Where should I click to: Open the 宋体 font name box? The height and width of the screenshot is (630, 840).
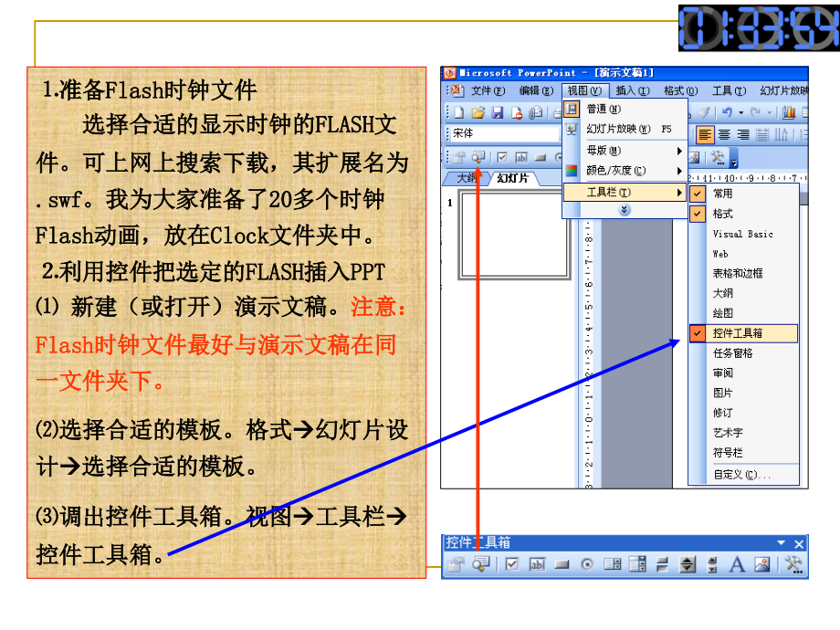[x=504, y=133]
